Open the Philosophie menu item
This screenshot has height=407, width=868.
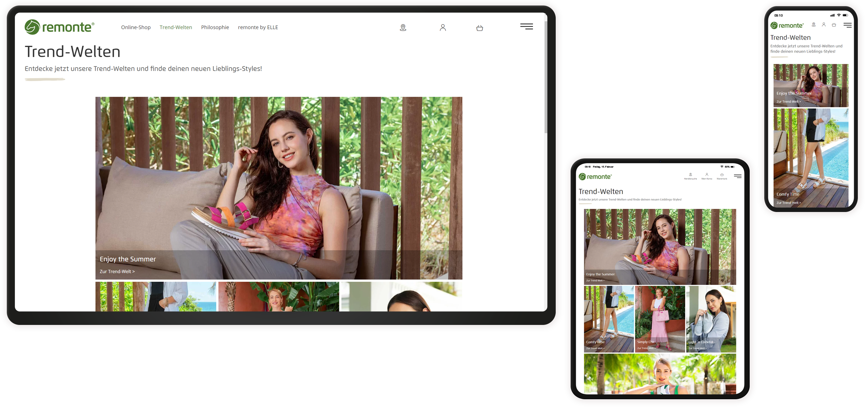coord(215,27)
